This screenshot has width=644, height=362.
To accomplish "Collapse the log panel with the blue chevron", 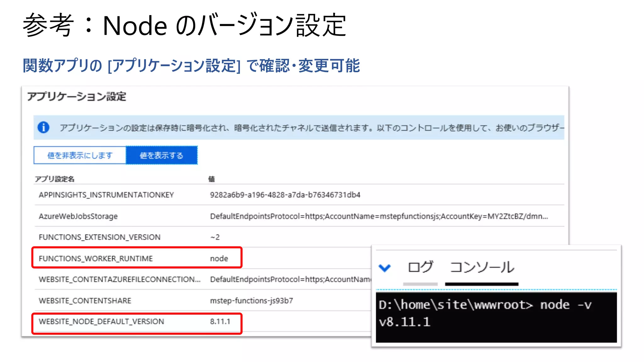I will 384,268.
